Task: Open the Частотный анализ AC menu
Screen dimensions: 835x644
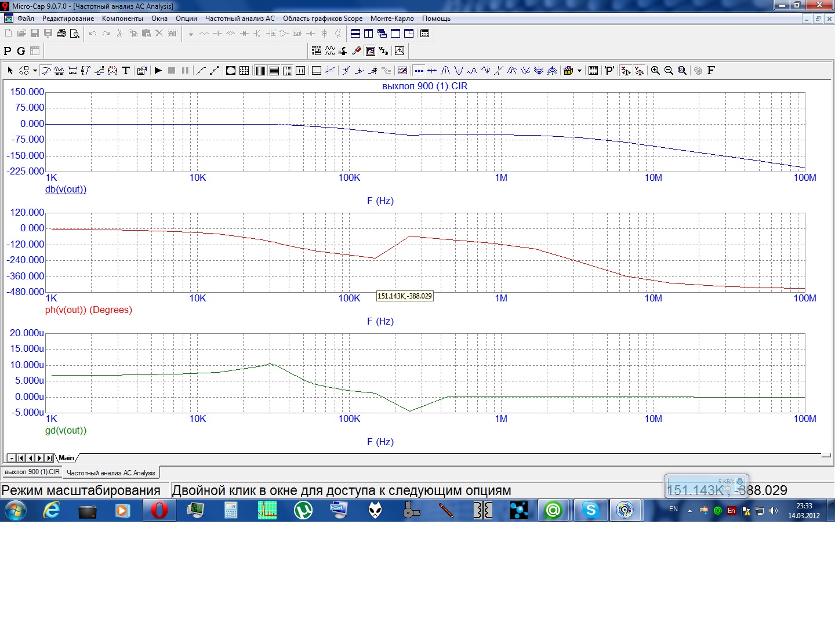Action: (240, 19)
